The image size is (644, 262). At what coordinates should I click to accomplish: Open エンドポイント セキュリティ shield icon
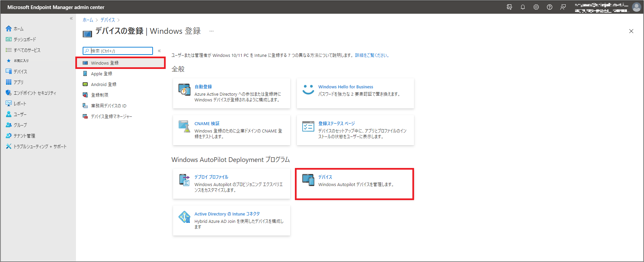click(9, 93)
